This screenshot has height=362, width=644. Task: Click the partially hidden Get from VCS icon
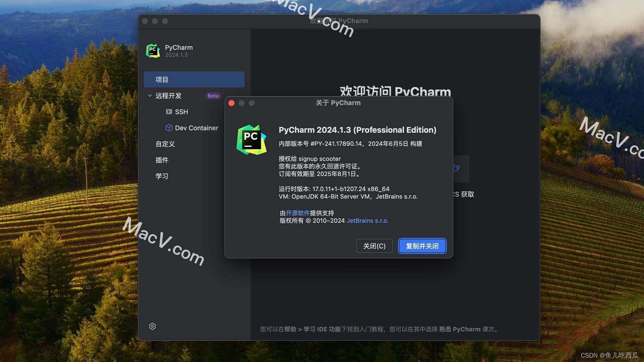[457, 168]
